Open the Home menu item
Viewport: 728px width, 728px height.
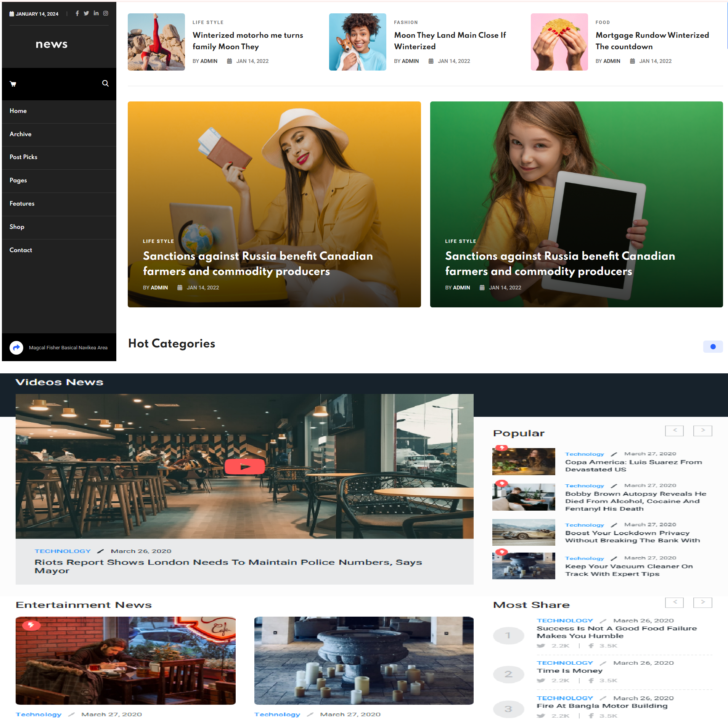(18, 111)
